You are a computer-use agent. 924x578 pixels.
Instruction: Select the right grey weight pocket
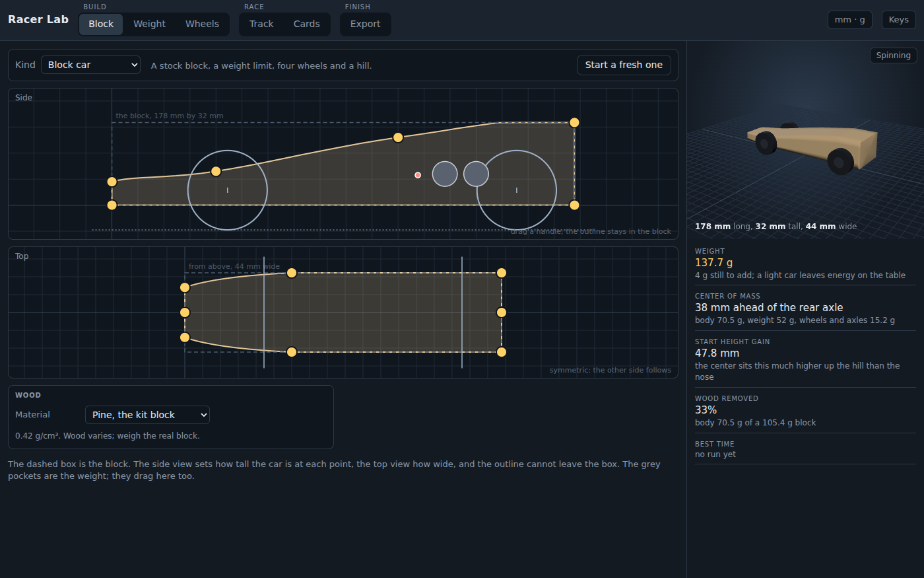point(476,174)
